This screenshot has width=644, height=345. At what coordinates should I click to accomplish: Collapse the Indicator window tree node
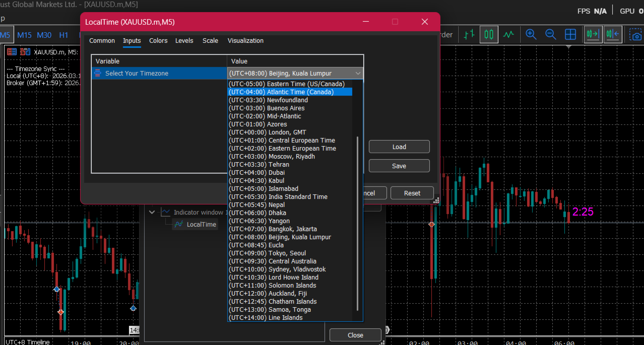click(x=152, y=213)
